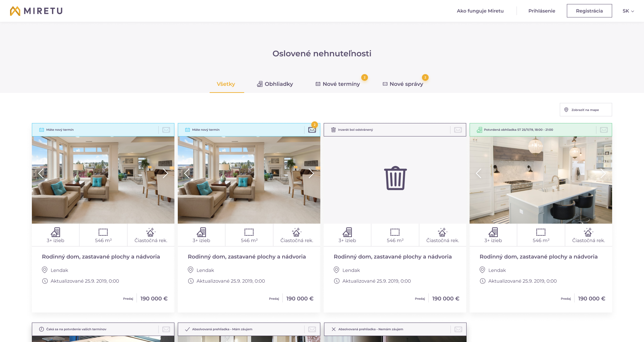This screenshot has width=644, height=342.
Task: Show next photo on kitchen card
Action: click(603, 173)
